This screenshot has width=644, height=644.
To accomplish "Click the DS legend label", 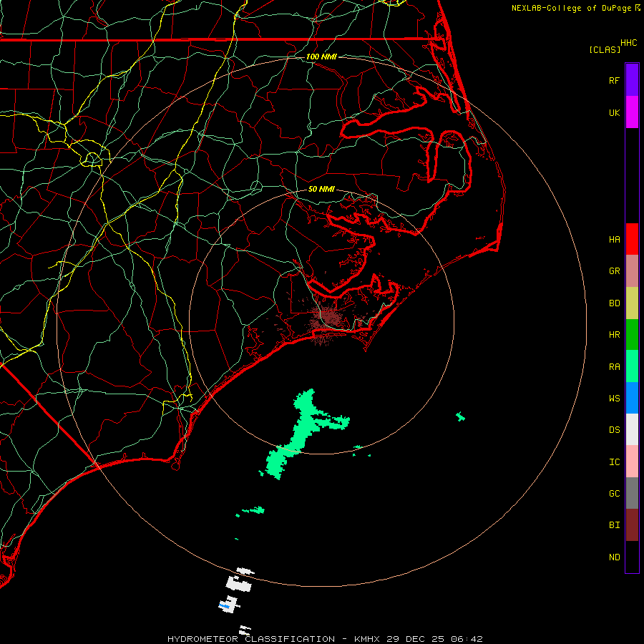I will tap(614, 430).
